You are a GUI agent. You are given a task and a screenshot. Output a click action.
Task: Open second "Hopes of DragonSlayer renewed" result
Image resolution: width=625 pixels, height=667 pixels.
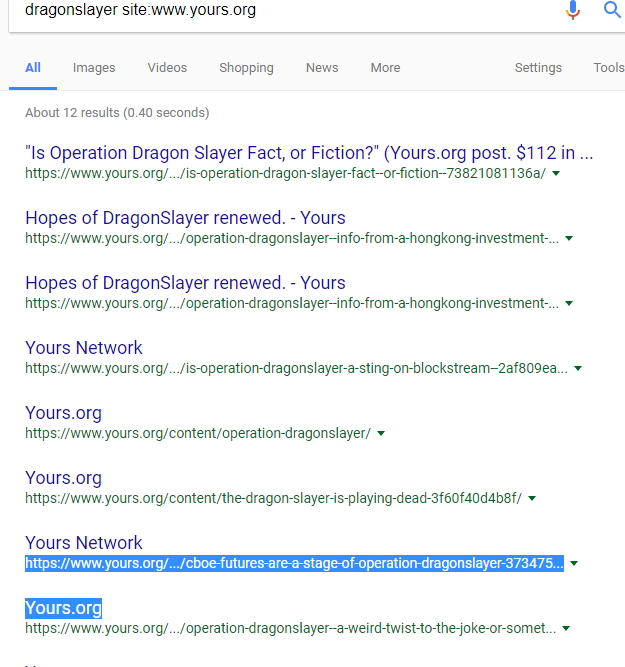click(185, 283)
